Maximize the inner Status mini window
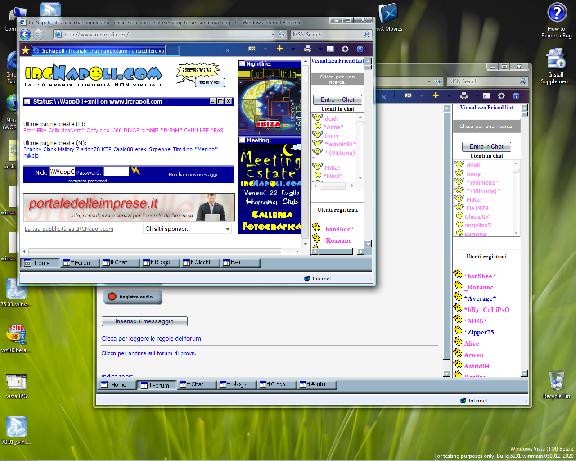This screenshot has height=461, width=576. (x=220, y=101)
